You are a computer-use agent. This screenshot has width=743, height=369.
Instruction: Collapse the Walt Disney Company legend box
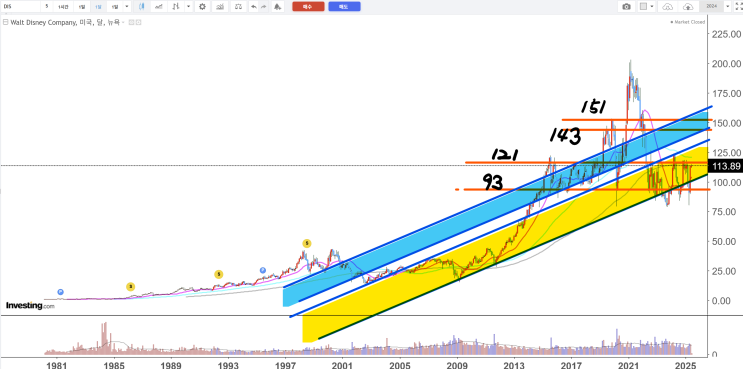coord(5,22)
